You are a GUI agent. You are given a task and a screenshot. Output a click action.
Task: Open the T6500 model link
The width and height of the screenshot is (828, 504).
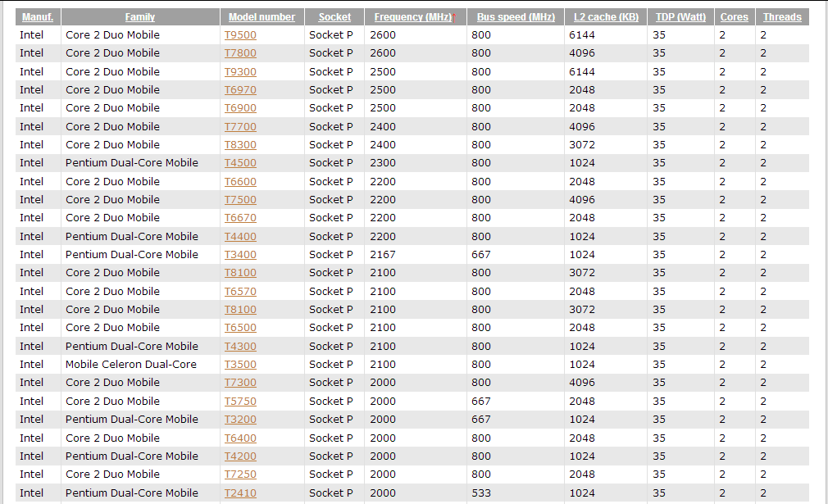(240, 327)
